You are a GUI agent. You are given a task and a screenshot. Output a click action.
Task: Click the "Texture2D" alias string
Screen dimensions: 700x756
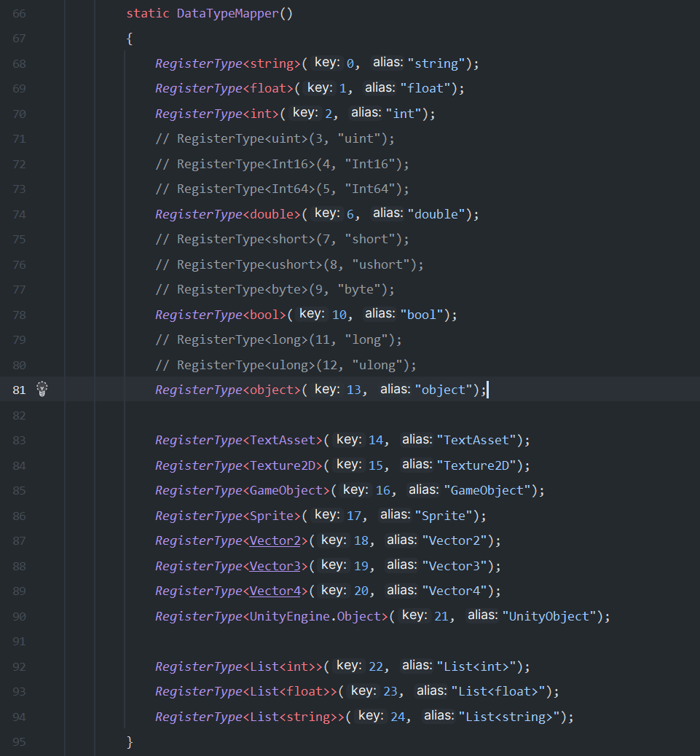pos(476,465)
